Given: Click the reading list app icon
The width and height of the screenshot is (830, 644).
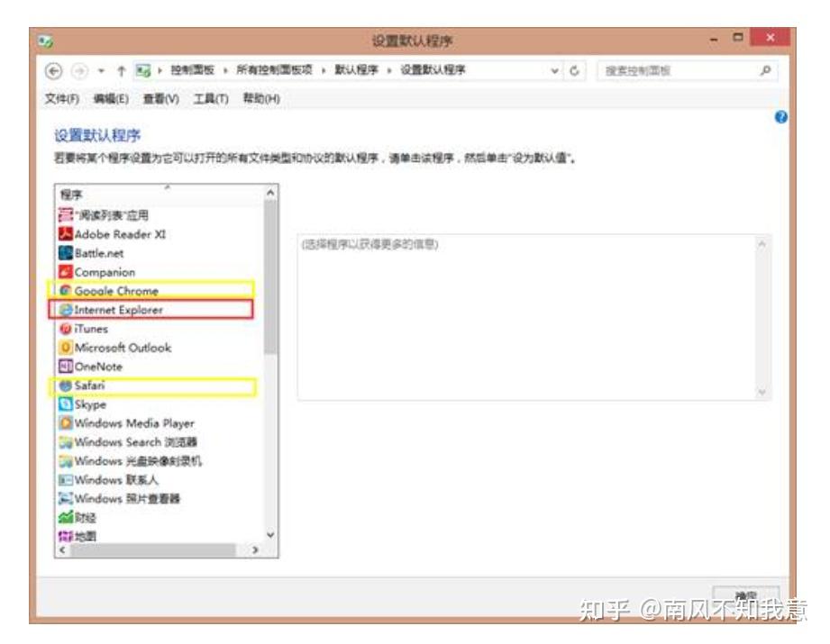Looking at the screenshot, I should click(65, 215).
